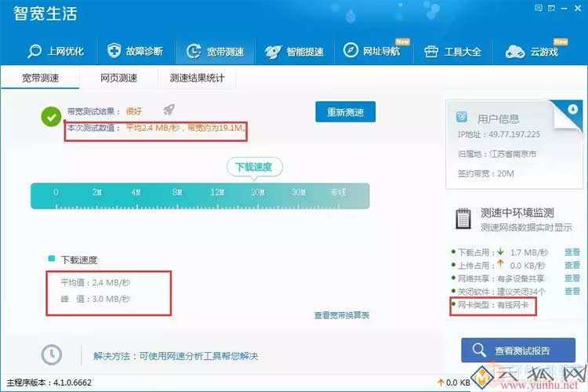Click the 下载速度 legend square
Screen dimensions: 588x392
[x=52, y=259]
